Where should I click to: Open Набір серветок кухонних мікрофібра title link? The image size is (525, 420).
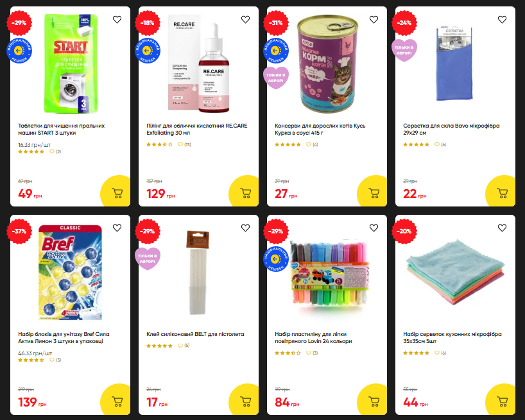pyautogui.click(x=452, y=337)
